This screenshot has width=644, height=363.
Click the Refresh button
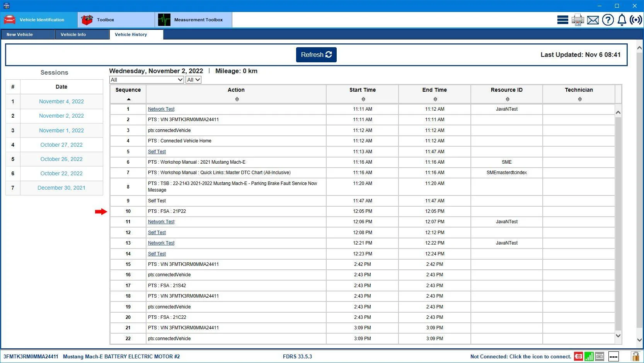pyautogui.click(x=316, y=55)
